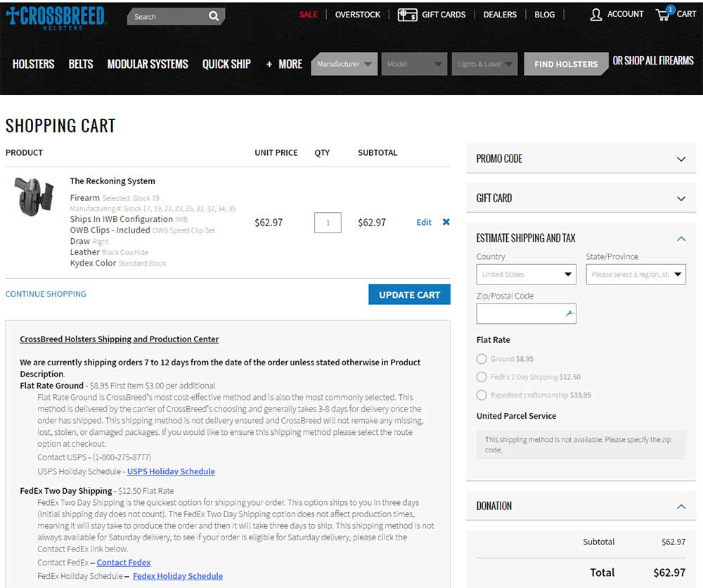Click the CrossBreed Holsters logo
Viewport: 703px width, 588px height.
(x=56, y=17)
